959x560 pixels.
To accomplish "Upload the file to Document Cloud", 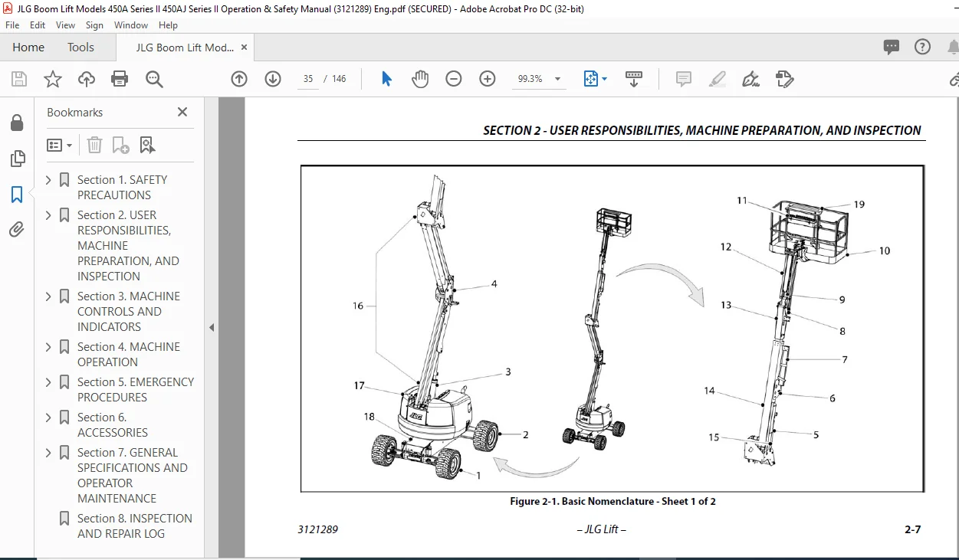I will [x=87, y=79].
